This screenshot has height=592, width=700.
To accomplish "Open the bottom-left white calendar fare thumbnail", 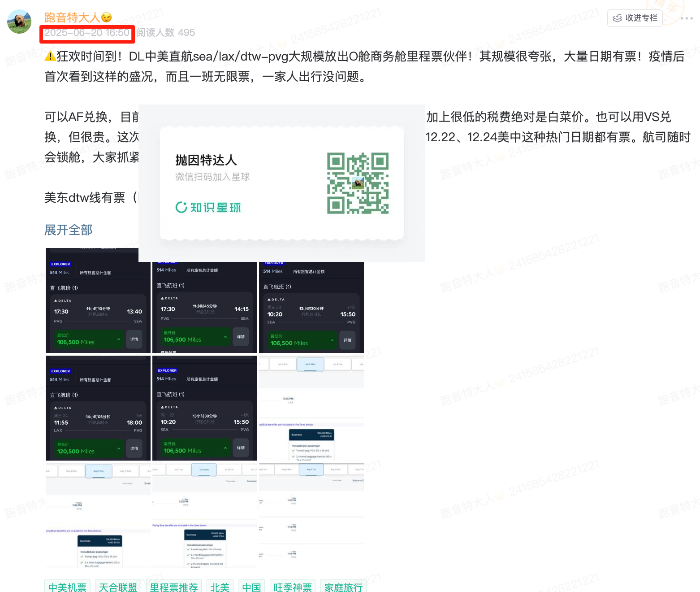I will click(x=98, y=515).
